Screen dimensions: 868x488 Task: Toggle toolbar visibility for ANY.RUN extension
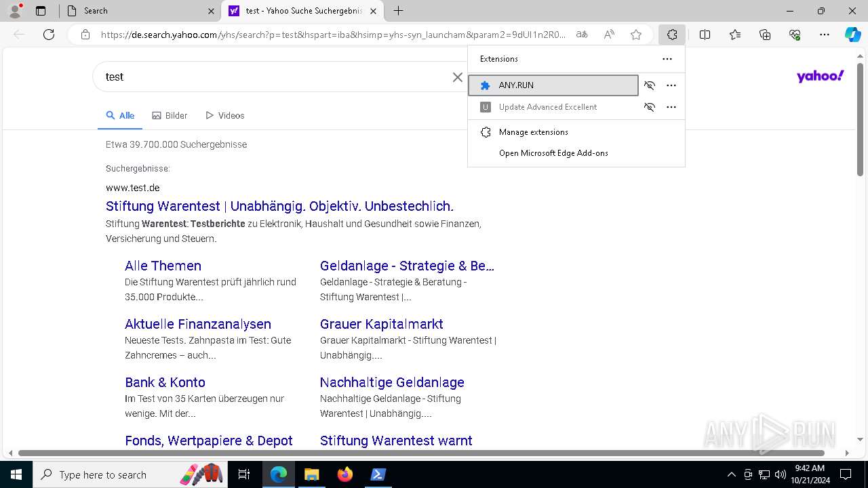650,85
